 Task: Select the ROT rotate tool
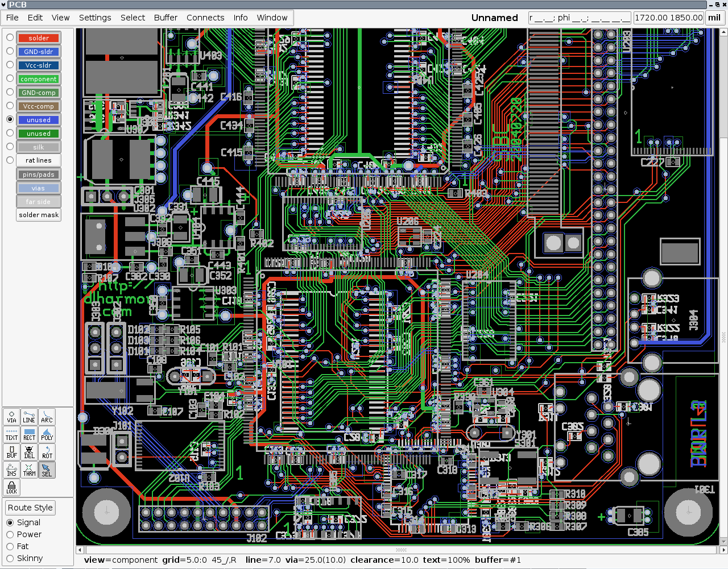tap(47, 452)
